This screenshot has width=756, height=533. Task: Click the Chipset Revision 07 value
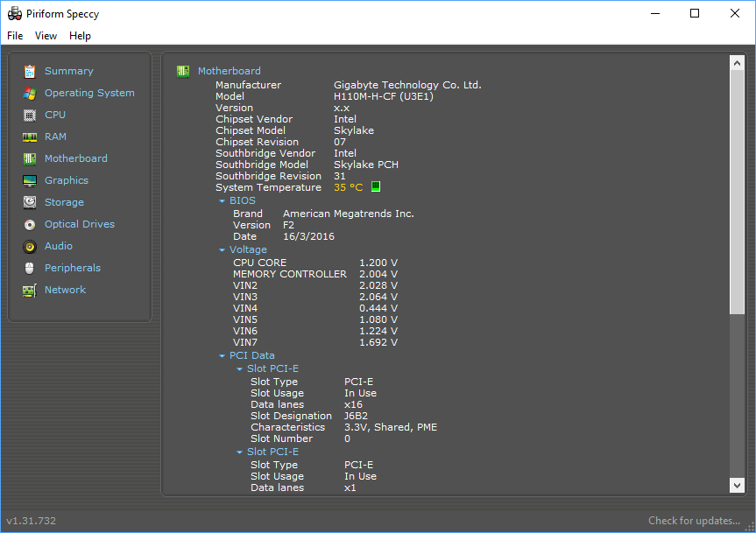[339, 142]
